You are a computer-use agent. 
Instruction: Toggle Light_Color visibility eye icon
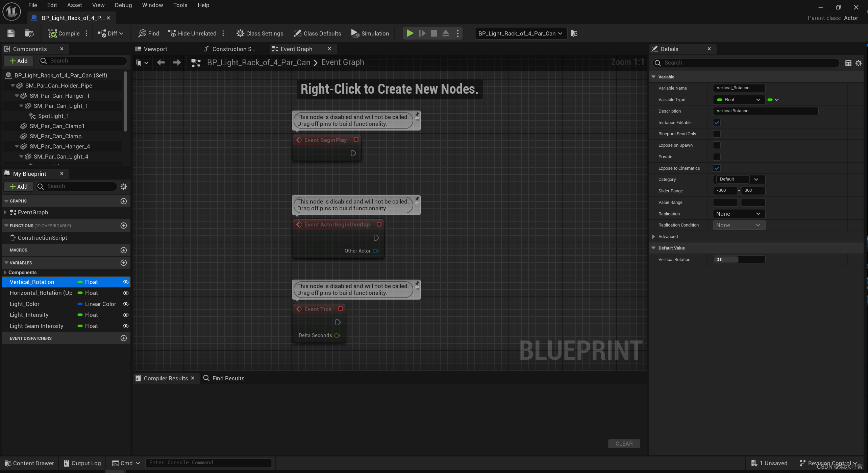[x=125, y=304]
